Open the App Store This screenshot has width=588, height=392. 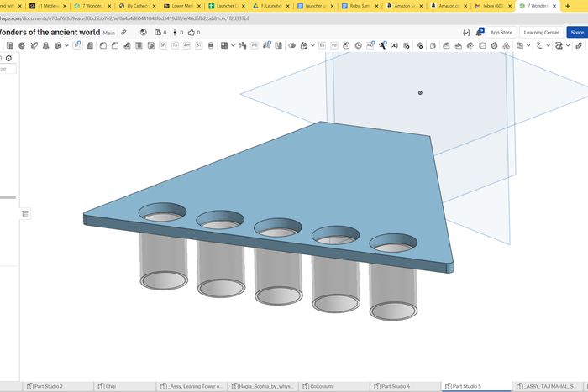click(501, 32)
